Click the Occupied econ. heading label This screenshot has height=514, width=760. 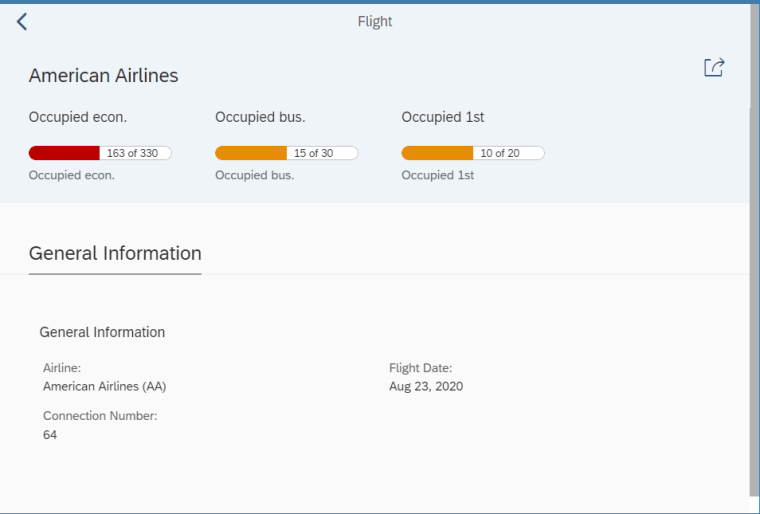78,117
